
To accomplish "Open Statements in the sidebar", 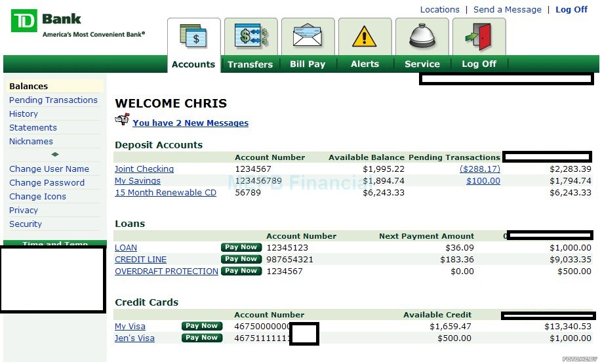I will 33,127.
